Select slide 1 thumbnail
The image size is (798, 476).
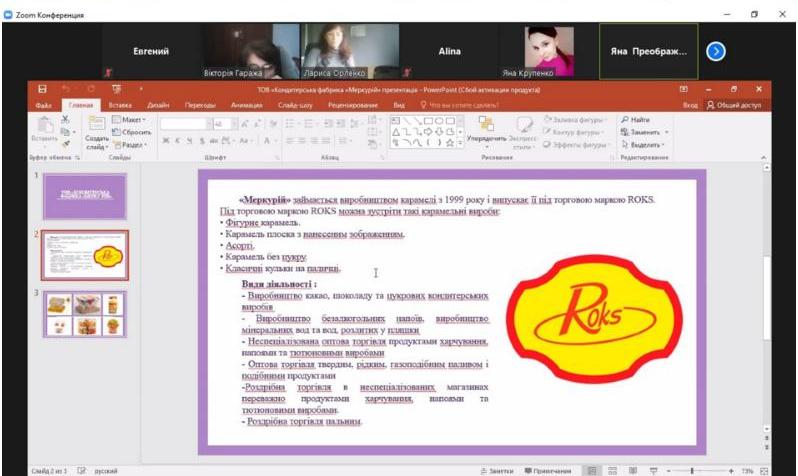click(x=85, y=196)
